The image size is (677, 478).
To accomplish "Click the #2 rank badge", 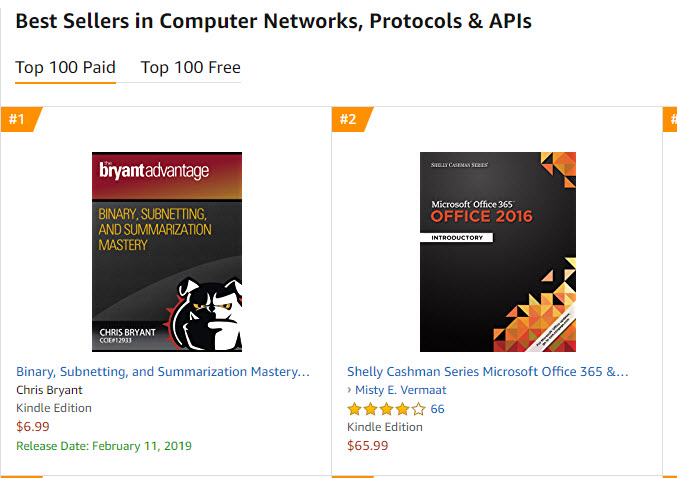I will (x=351, y=119).
